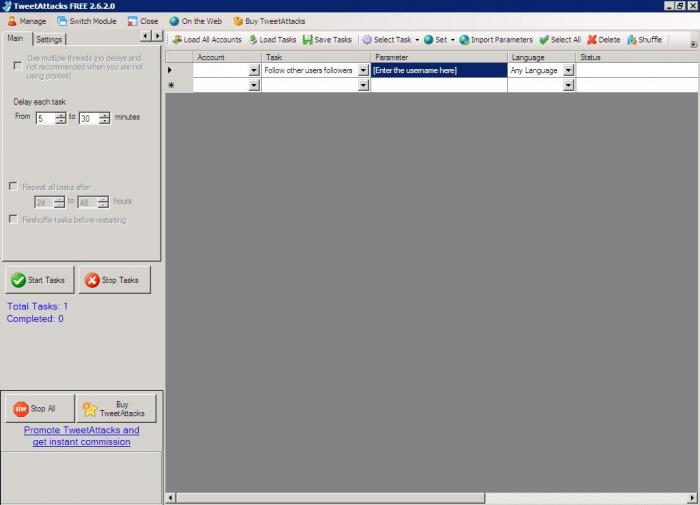Click the Delete red X icon
Screen dimensions: 700x505
[592, 40]
